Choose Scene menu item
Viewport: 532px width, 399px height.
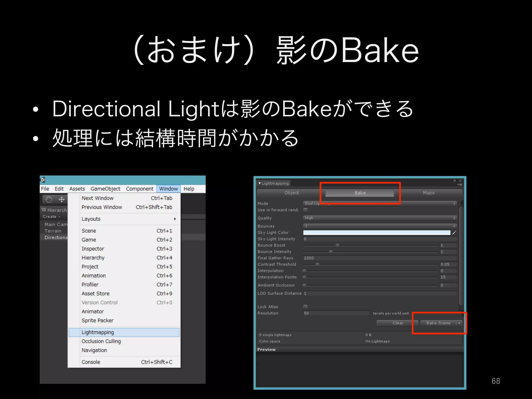[x=124, y=231]
